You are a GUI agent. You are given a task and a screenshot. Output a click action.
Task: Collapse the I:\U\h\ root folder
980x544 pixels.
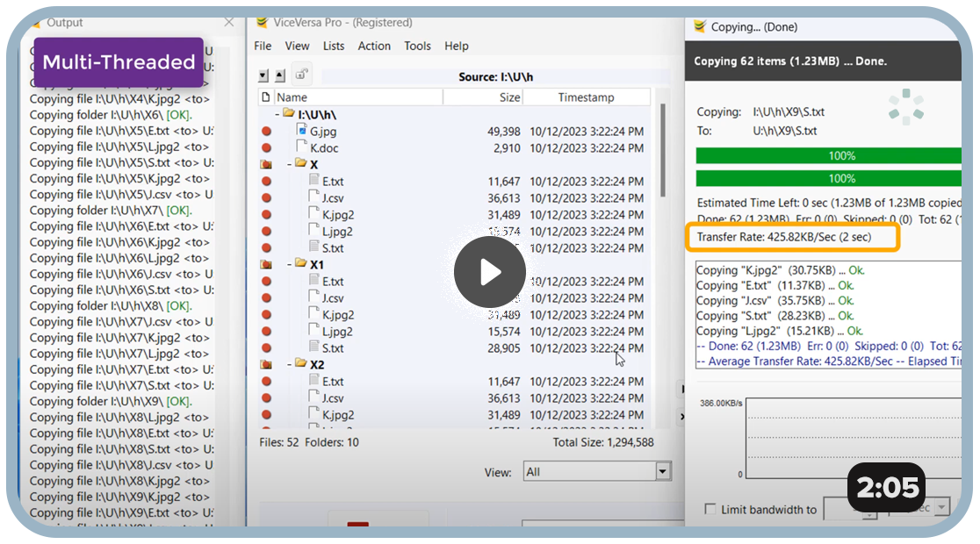click(x=277, y=114)
